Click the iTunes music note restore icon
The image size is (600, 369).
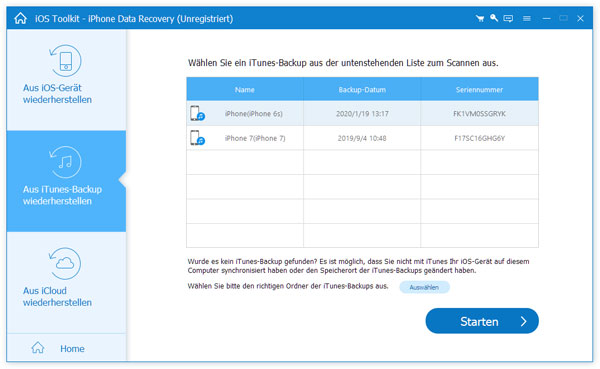[x=65, y=162]
